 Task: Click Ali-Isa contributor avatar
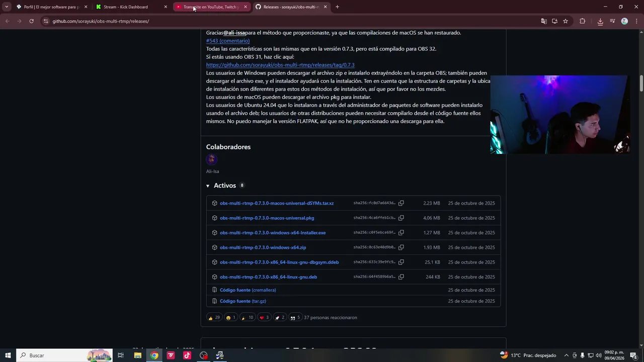click(211, 159)
